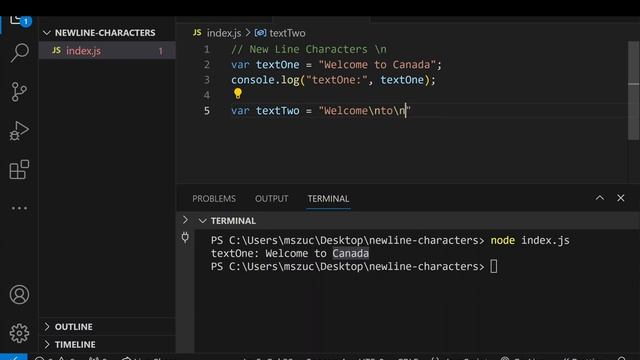640x360 pixels.
Task: Expand the OUTLINE section
Action: 47,327
